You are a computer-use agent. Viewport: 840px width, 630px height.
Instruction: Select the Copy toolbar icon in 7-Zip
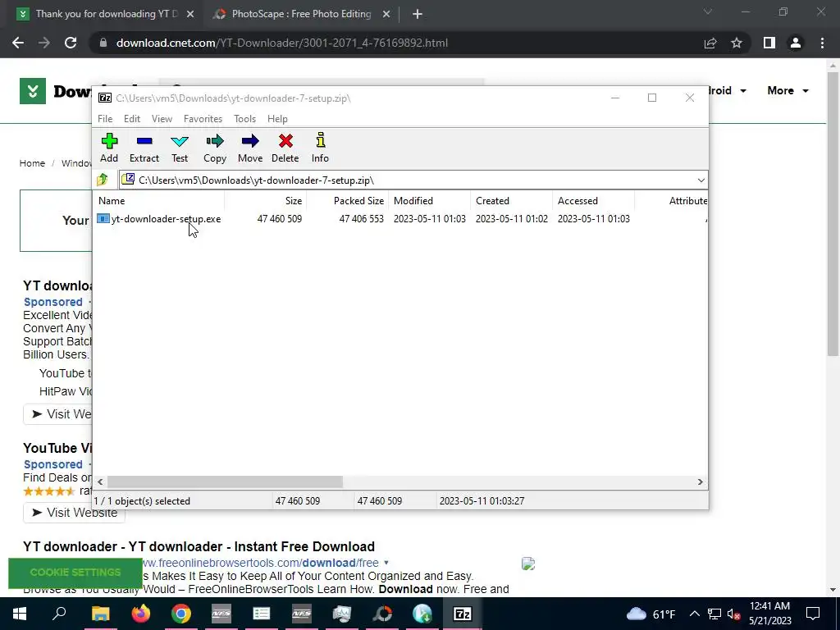(x=215, y=148)
